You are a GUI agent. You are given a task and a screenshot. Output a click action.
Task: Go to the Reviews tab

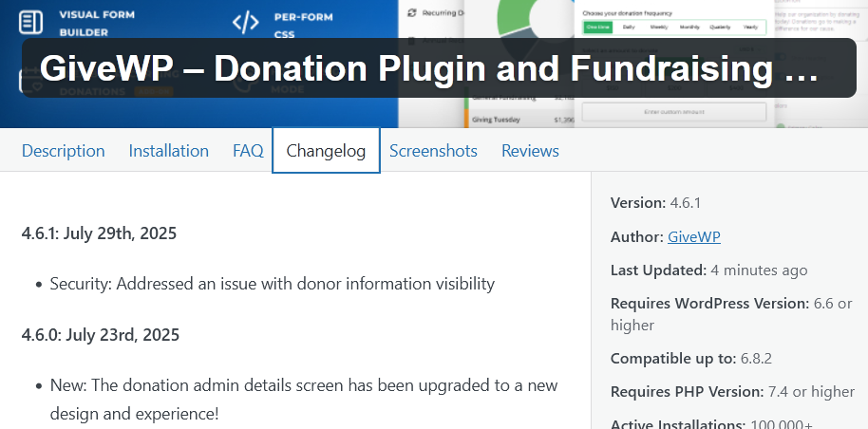pyautogui.click(x=530, y=151)
